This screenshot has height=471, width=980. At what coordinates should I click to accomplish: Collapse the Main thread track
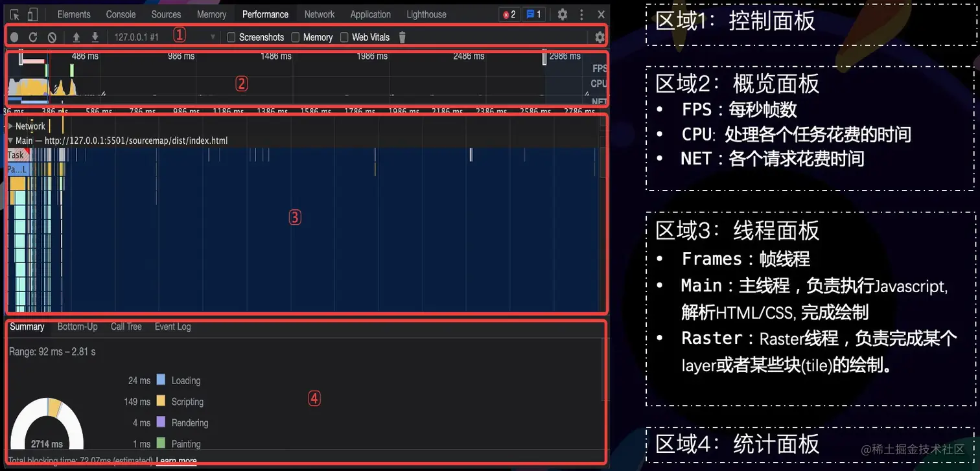click(x=10, y=141)
